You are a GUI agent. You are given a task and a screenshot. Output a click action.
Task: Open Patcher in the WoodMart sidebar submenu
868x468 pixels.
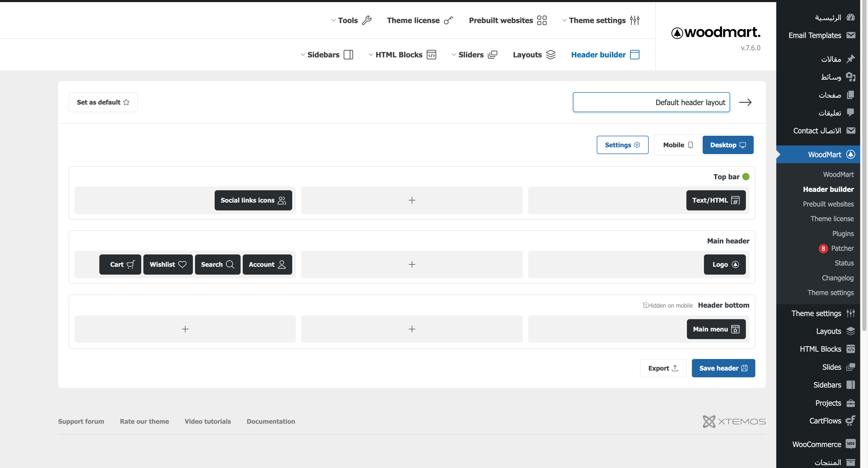click(842, 248)
